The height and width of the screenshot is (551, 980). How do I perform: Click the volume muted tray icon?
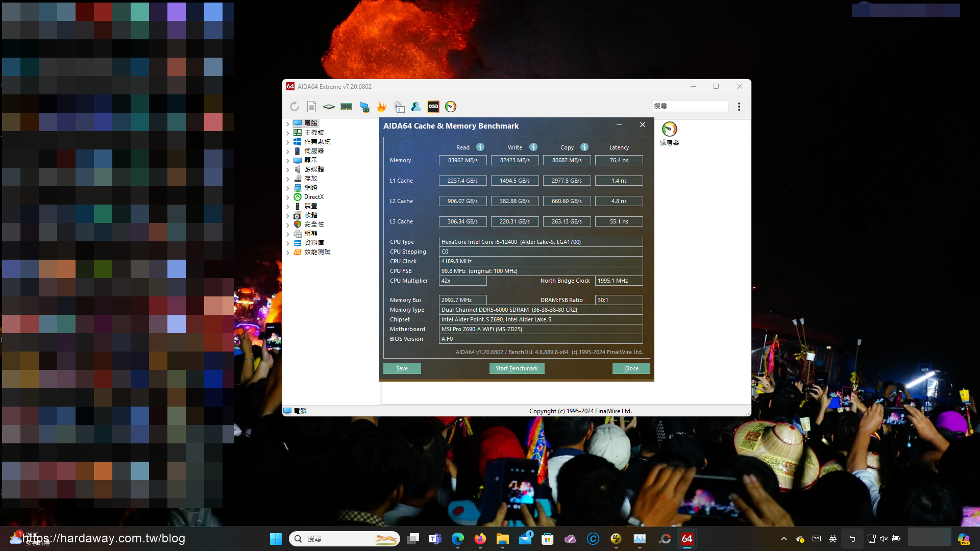tap(884, 539)
